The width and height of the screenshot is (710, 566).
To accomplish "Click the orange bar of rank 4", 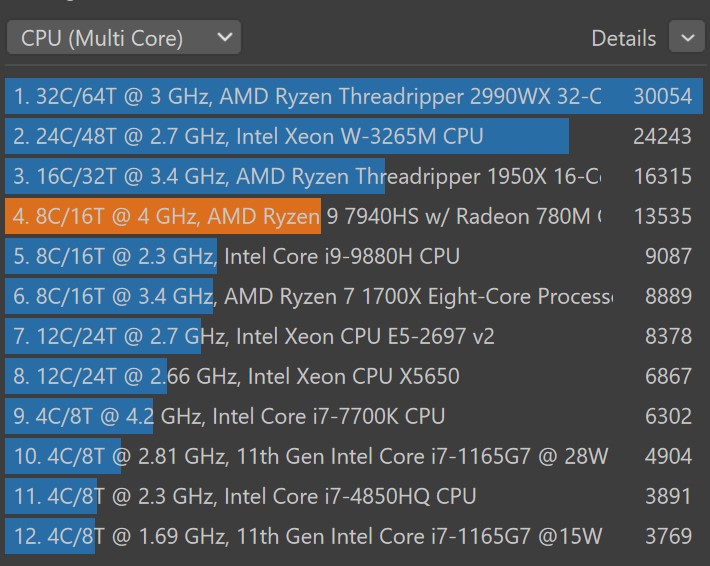I will pos(162,216).
